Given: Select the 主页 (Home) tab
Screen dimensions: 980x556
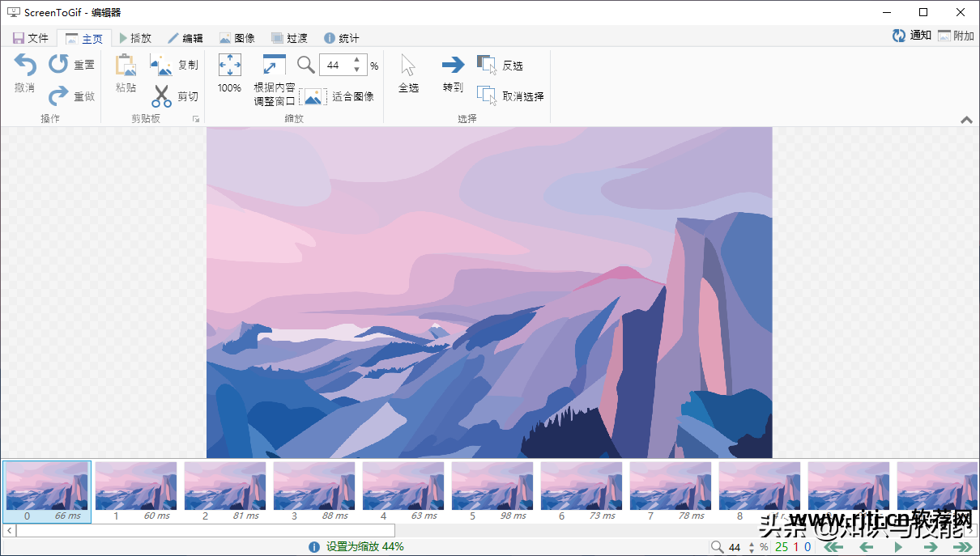Looking at the screenshot, I should click(x=84, y=38).
